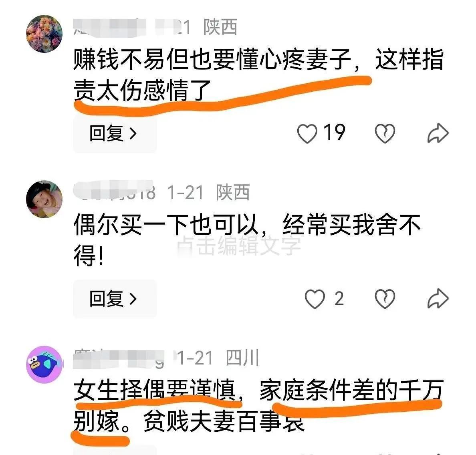Tap the 偶尔买一下也可以 comment text
This screenshot has height=455, width=476.
coord(247,240)
